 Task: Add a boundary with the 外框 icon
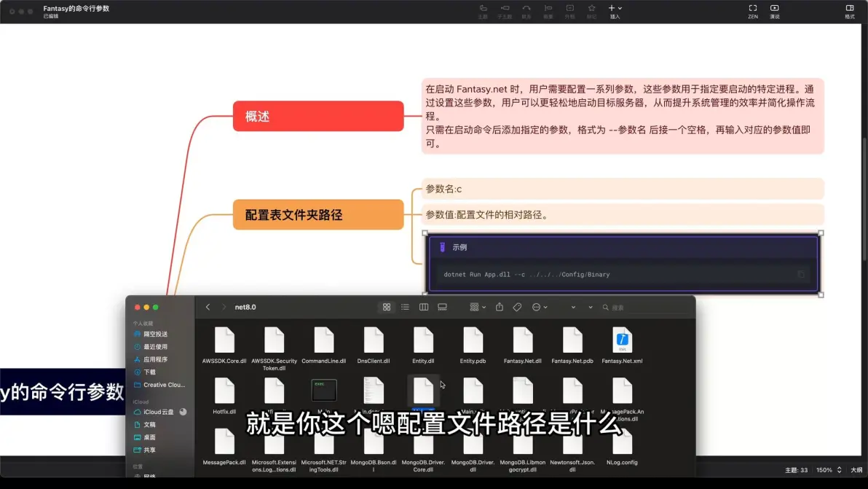coord(569,11)
